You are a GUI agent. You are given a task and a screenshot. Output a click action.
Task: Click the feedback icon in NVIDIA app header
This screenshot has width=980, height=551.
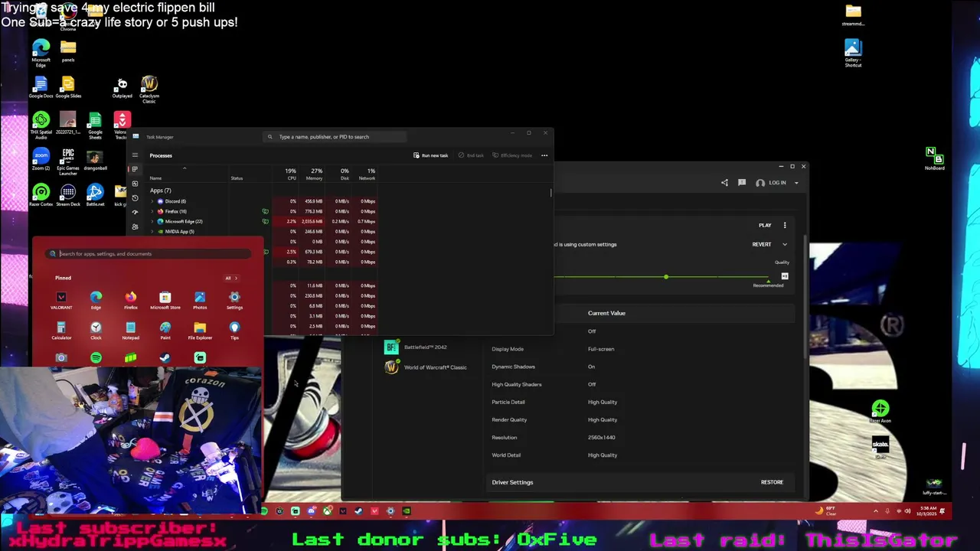point(742,183)
